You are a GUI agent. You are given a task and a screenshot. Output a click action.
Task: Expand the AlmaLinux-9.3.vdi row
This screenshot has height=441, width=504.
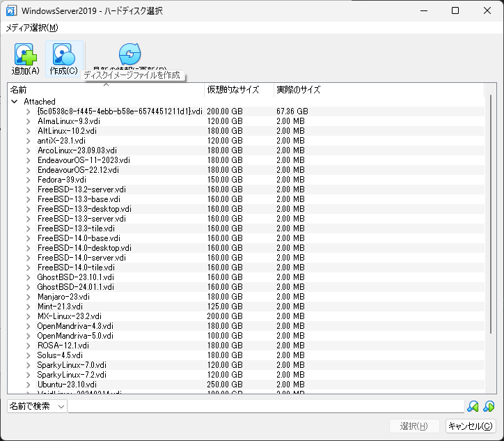(29, 121)
